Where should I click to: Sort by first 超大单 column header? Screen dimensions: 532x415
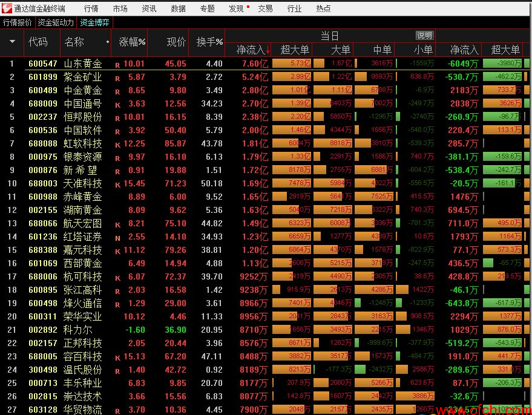[295, 50]
